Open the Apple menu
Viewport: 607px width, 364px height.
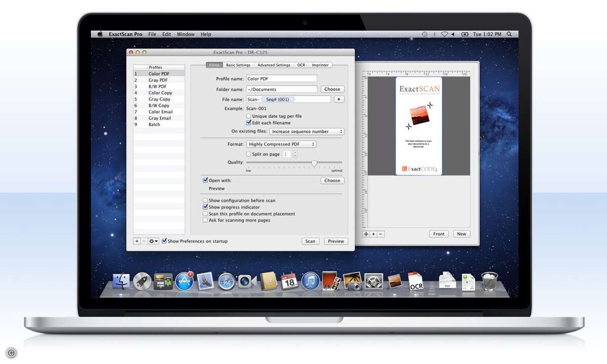(100, 34)
